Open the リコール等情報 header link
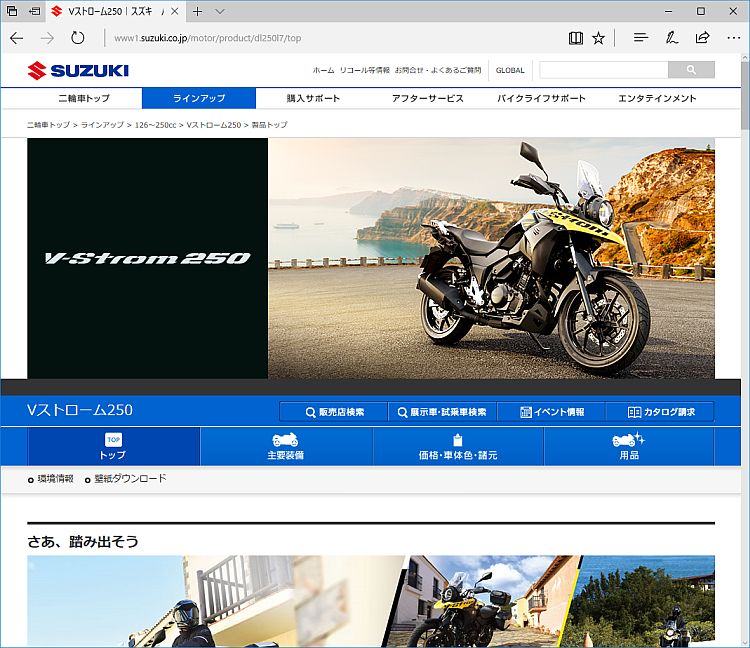750x648 pixels. (364, 70)
